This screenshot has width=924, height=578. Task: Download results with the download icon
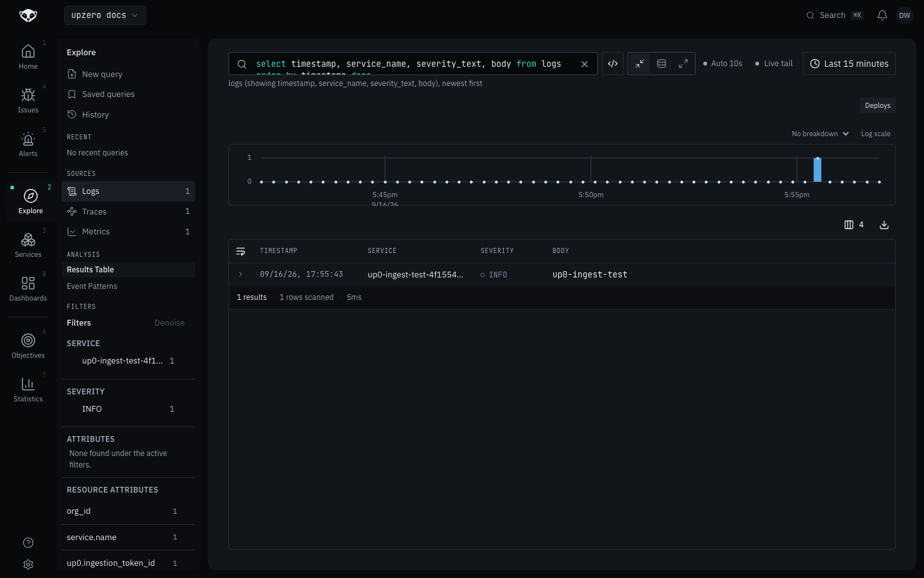[x=884, y=225]
